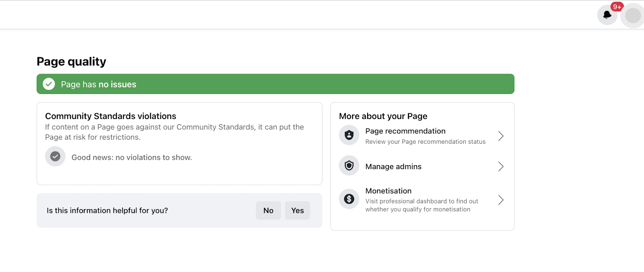Click 'Good news: no violations to show.' text

pyautogui.click(x=132, y=157)
